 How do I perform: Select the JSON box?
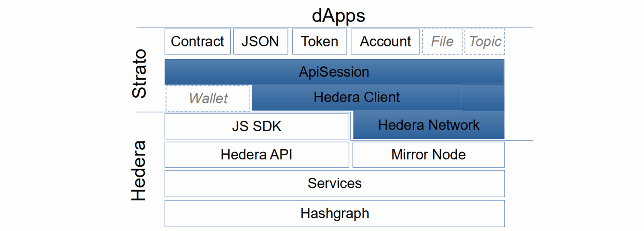pos(260,42)
